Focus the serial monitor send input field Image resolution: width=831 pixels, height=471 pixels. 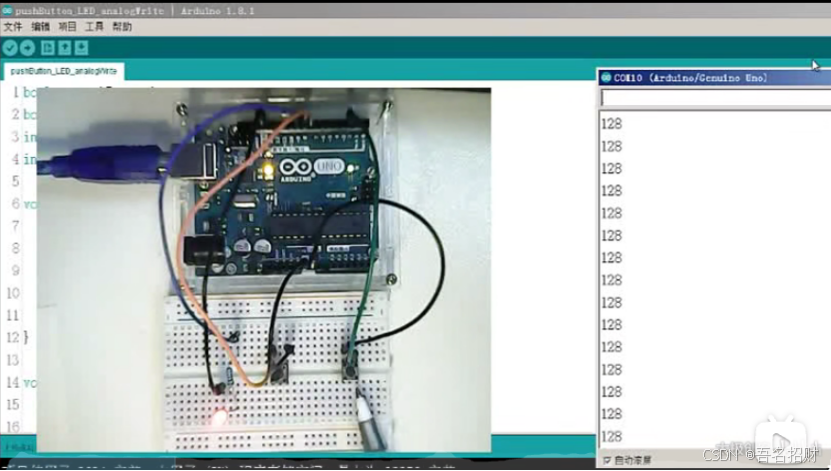(714, 98)
